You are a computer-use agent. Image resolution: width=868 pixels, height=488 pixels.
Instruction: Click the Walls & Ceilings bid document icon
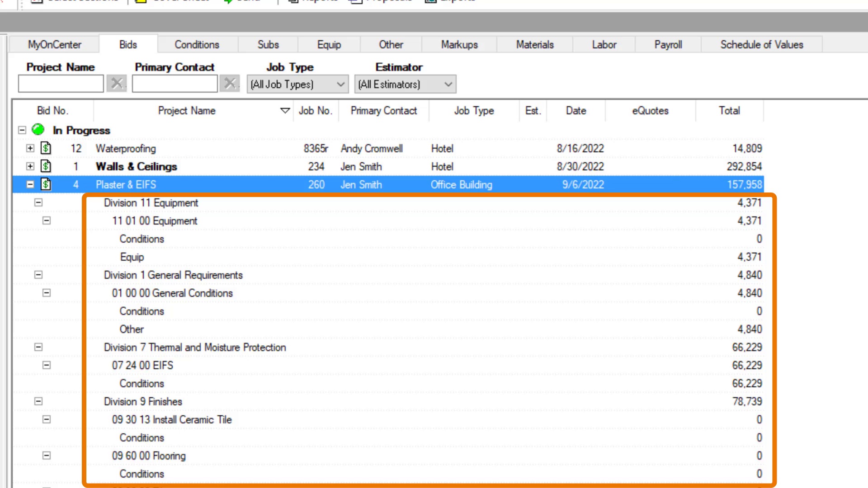coord(46,166)
